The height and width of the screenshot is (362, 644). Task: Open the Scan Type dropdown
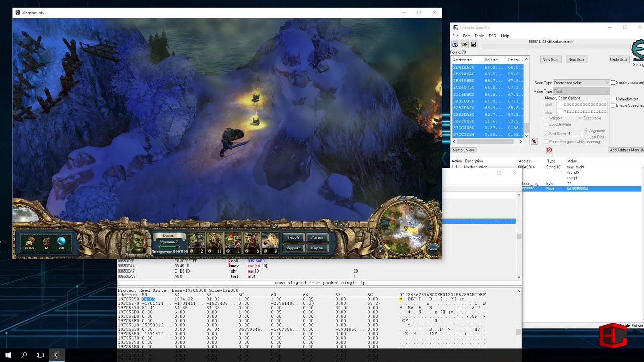[x=581, y=83]
